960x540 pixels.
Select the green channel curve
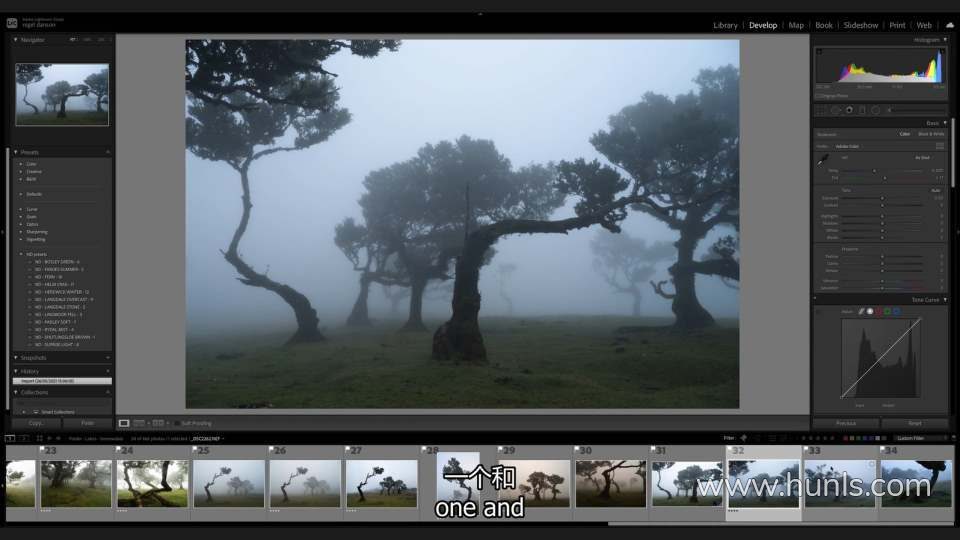pos(888,312)
